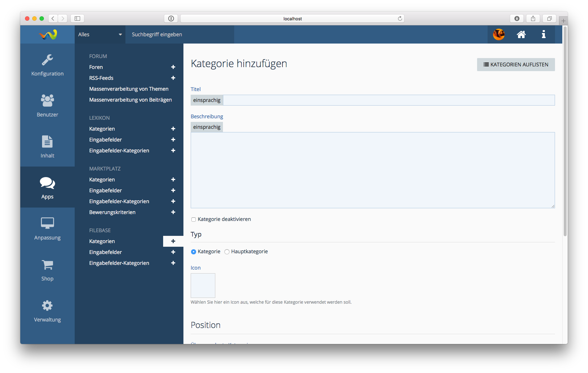Image resolution: width=588 pixels, height=373 pixels.
Task: Open the Anpassung monitor section
Action: [x=47, y=229]
